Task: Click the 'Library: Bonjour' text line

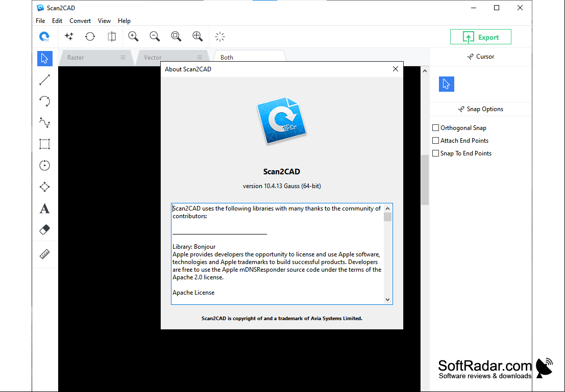Action: coord(194,247)
